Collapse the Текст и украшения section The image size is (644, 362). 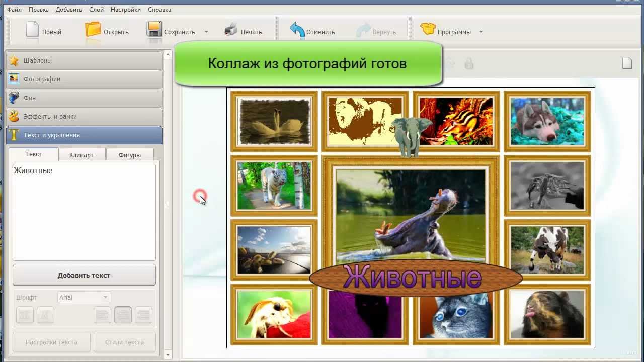(x=84, y=135)
